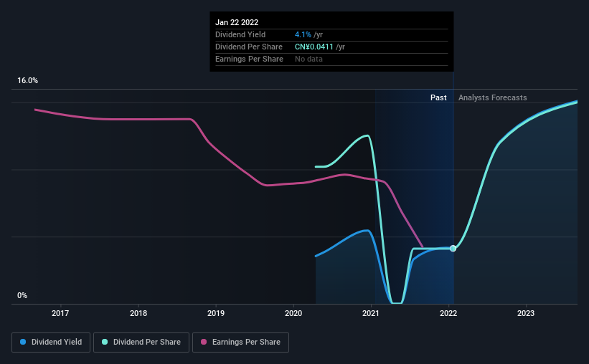Click the No data earnings value

(308, 59)
